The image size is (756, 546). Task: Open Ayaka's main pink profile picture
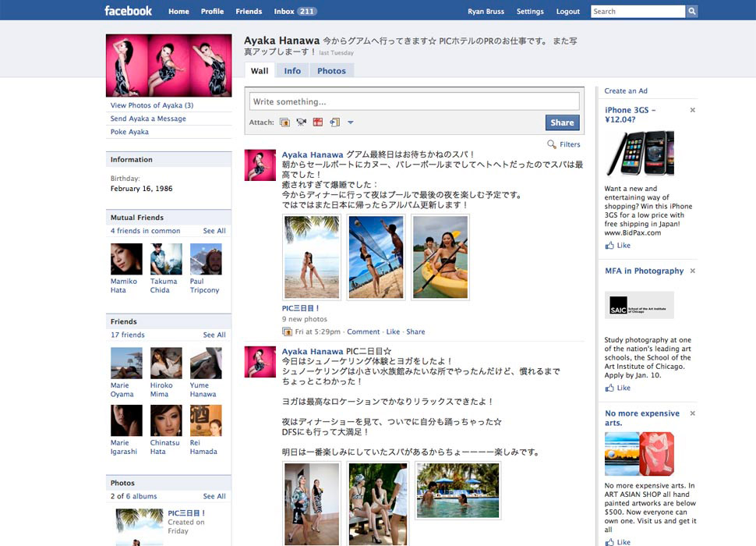click(169, 65)
